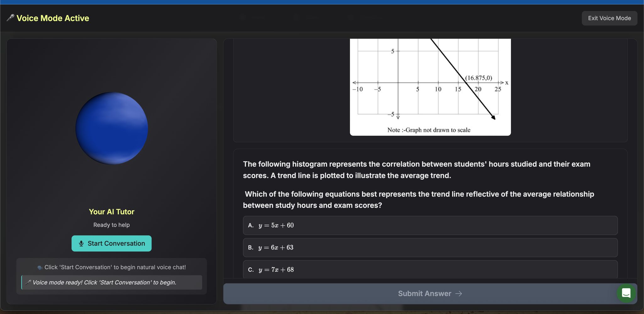Click the microphone icon inside Start Conversation
The image size is (644, 314).
[x=81, y=243]
